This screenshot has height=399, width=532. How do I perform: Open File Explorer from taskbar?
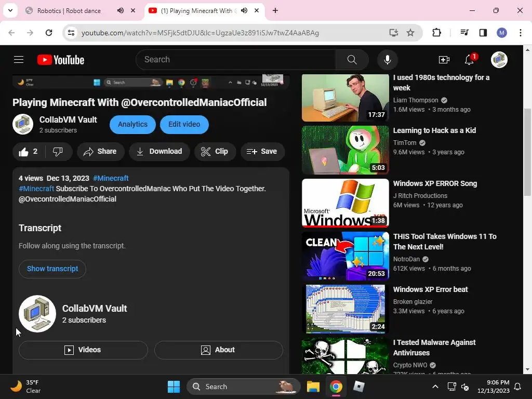[x=313, y=387]
